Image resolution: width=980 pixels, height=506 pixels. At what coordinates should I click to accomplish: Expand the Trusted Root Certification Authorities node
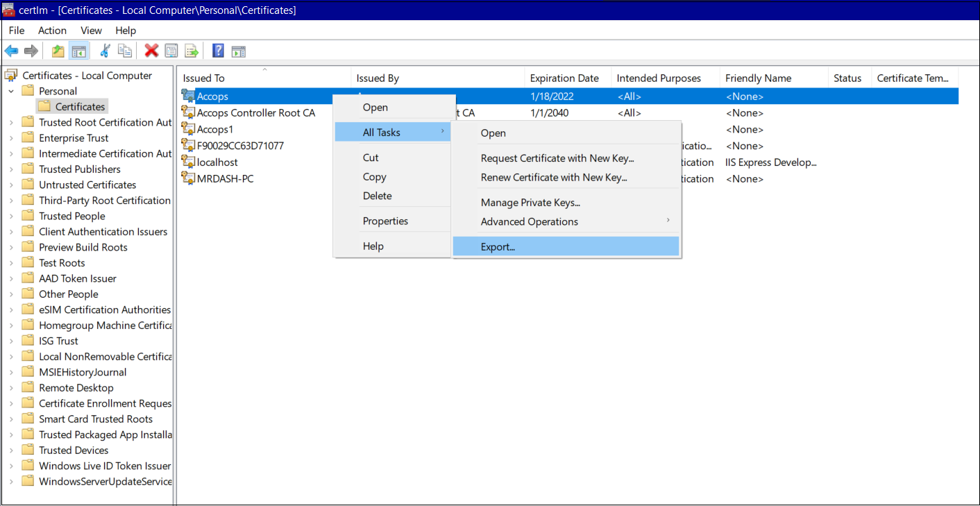pyautogui.click(x=11, y=123)
